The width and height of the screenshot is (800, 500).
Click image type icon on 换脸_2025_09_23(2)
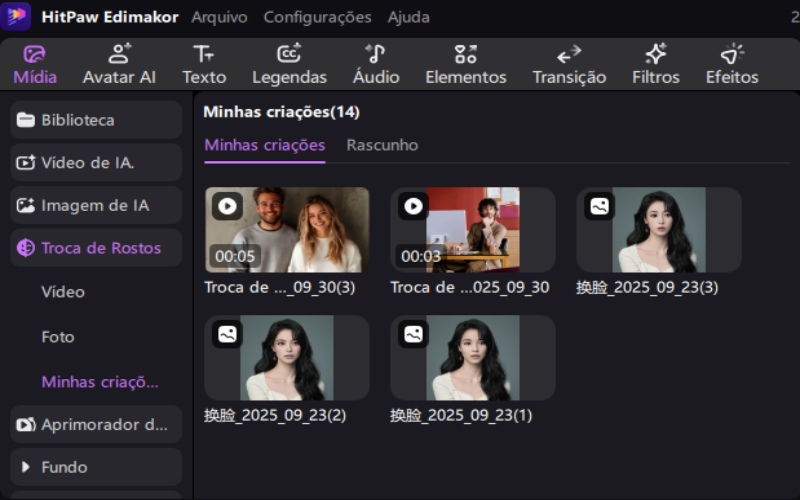(x=228, y=334)
